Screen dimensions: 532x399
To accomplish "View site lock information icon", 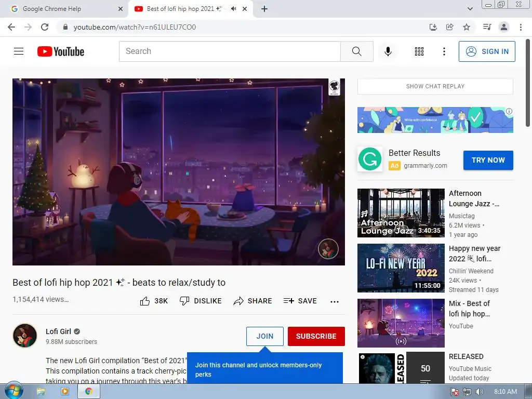I will pos(65,27).
